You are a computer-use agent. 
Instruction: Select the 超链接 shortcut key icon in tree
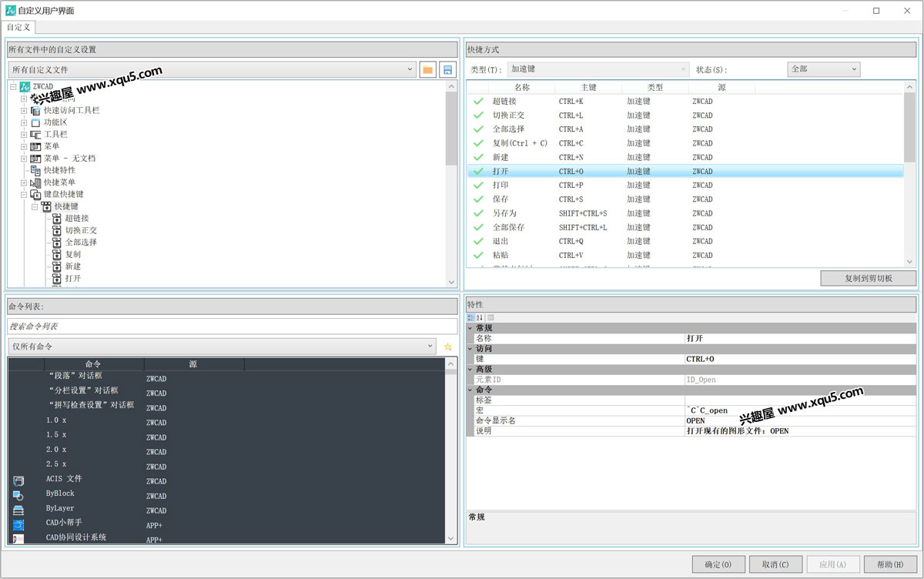tap(57, 219)
